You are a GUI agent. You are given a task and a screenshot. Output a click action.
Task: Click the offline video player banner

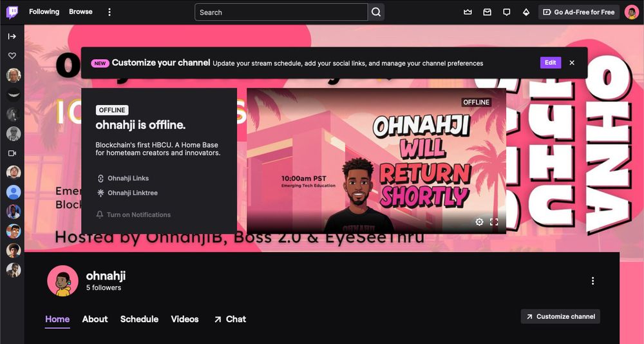376,161
